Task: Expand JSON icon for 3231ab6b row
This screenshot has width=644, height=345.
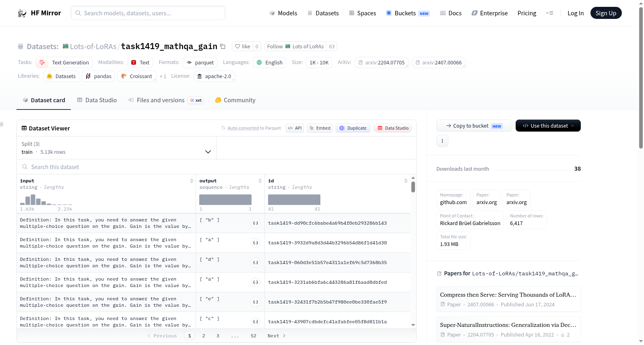Action: coord(256,282)
